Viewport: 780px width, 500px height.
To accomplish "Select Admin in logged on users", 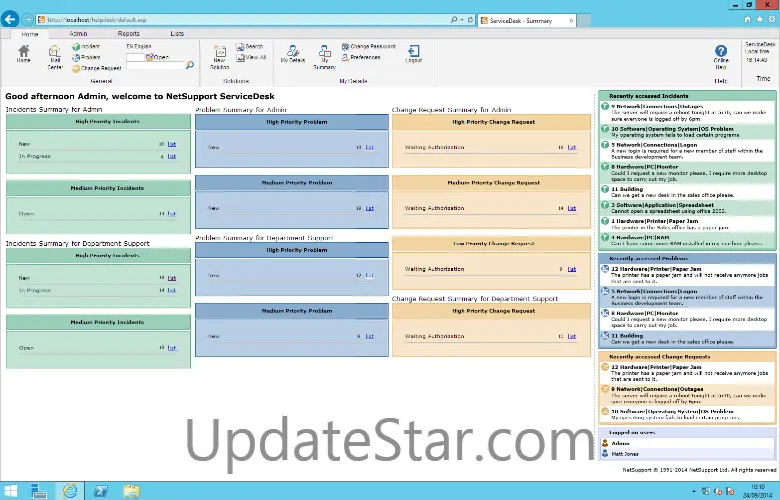I will [x=620, y=443].
